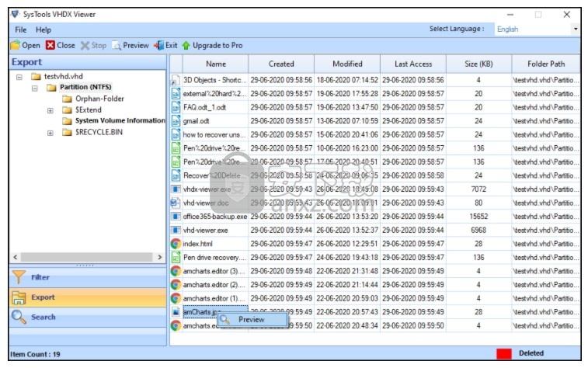Open the Filter panel
Viewport: 588px width, 368px height.
[x=88, y=277]
